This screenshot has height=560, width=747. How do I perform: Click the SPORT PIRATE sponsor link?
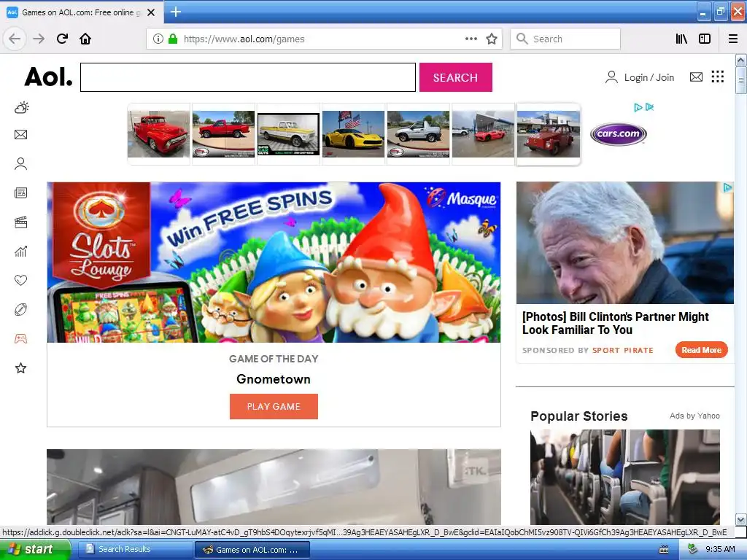coord(623,350)
